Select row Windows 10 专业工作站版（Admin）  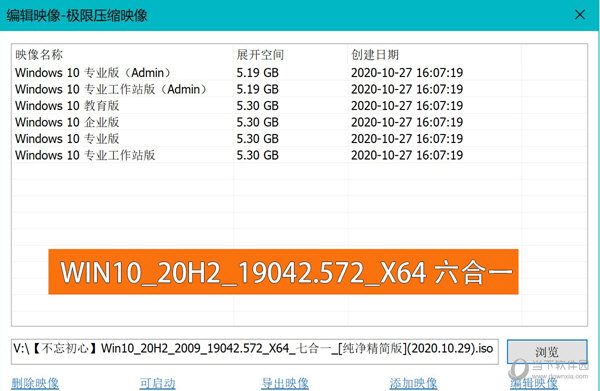point(299,89)
